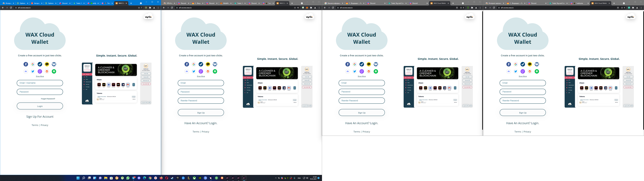Expand tab search dropdown in second window
The image size is (644, 181).
pos(302,3)
